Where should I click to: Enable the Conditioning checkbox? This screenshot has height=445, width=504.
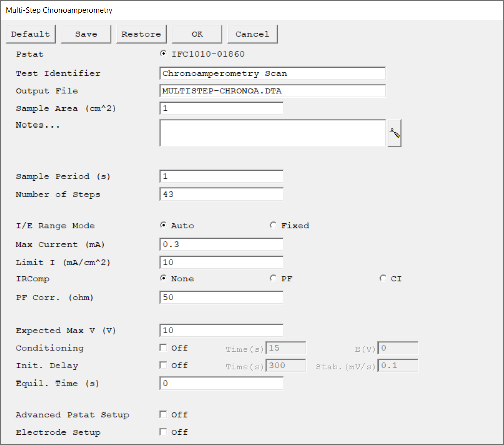pyautogui.click(x=163, y=348)
